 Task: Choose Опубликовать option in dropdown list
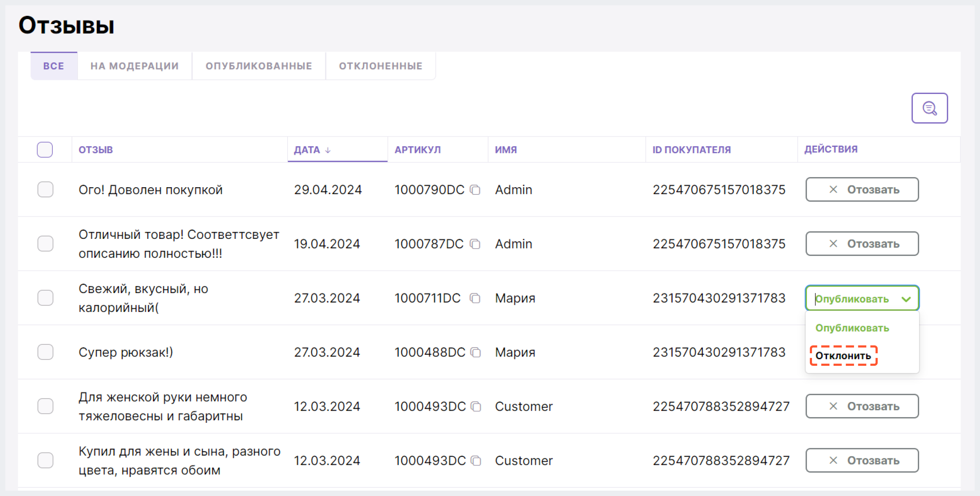click(852, 328)
